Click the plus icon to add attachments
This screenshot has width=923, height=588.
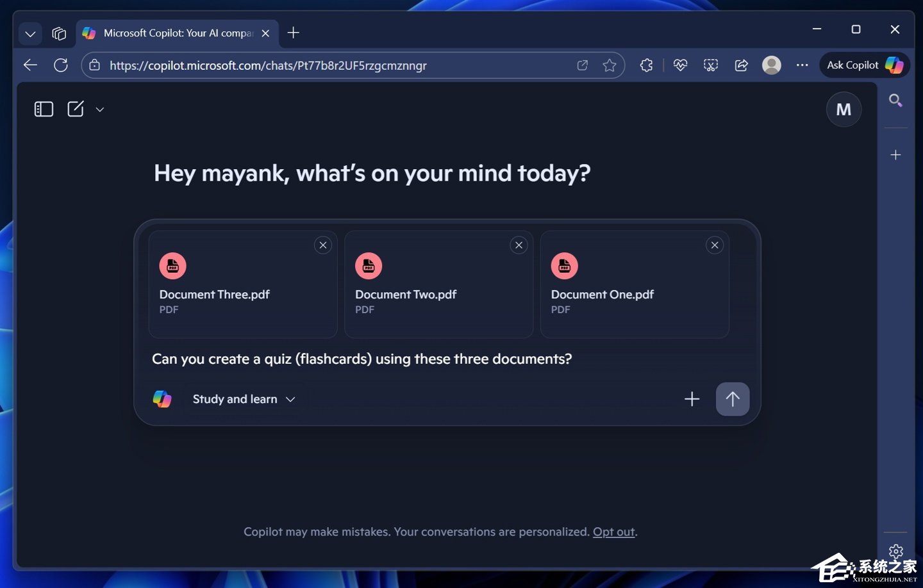692,399
